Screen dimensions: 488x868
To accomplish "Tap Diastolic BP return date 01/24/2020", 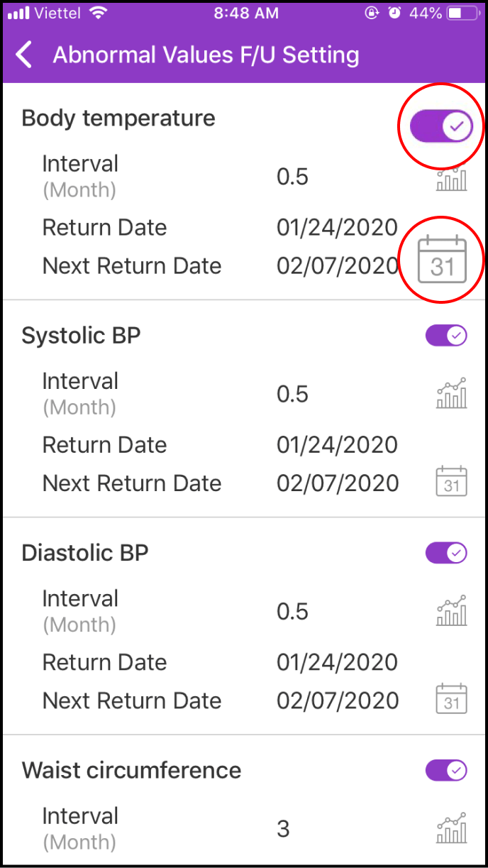I will pyautogui.click(x=337, y=662).
